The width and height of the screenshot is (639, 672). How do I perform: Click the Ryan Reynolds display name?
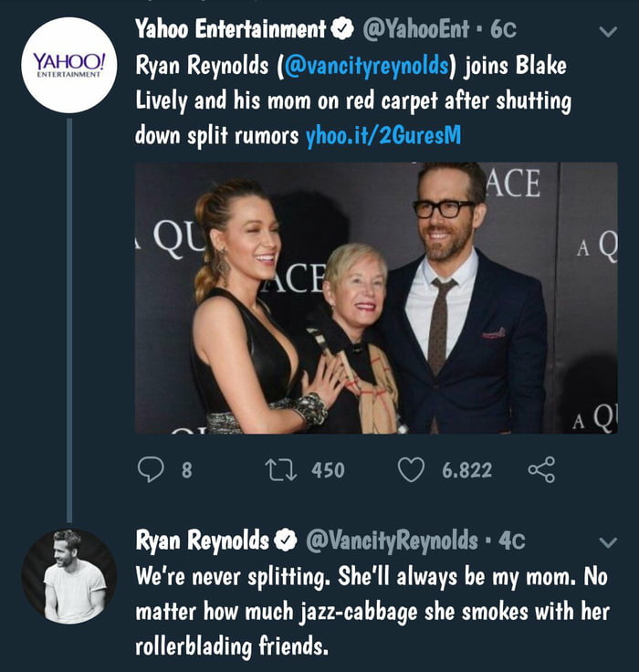click(x=203, y=541)
